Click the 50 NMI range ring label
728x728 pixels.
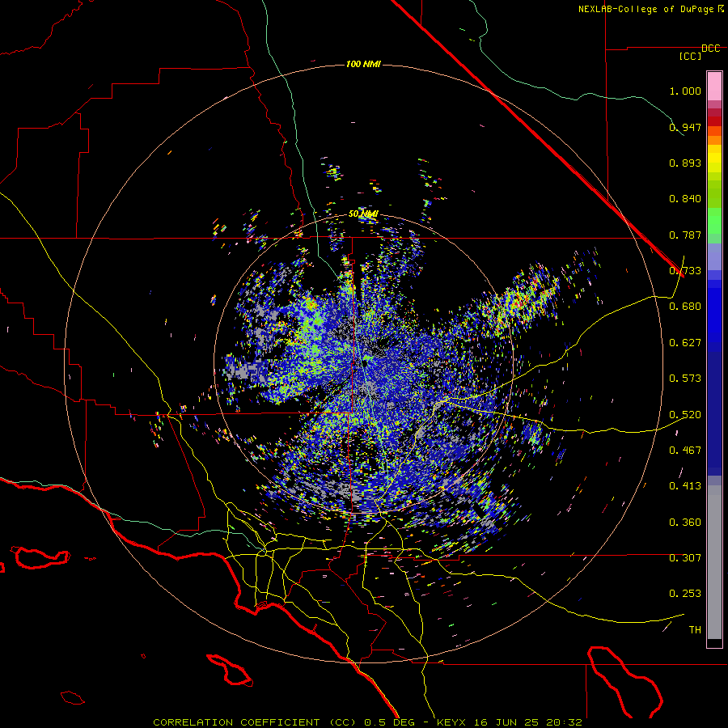363,214
